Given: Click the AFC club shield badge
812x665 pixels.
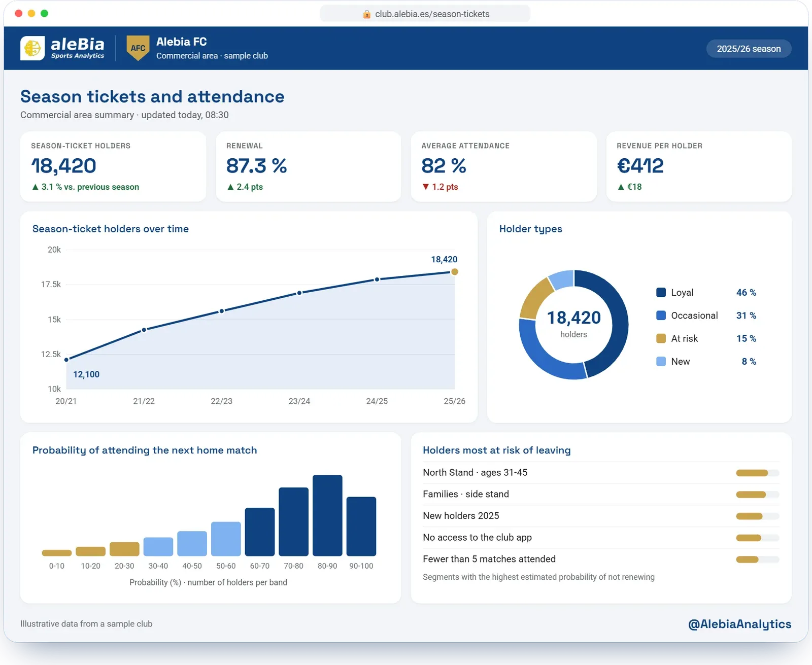Looking at the screenshot, I should pos(138,48).
